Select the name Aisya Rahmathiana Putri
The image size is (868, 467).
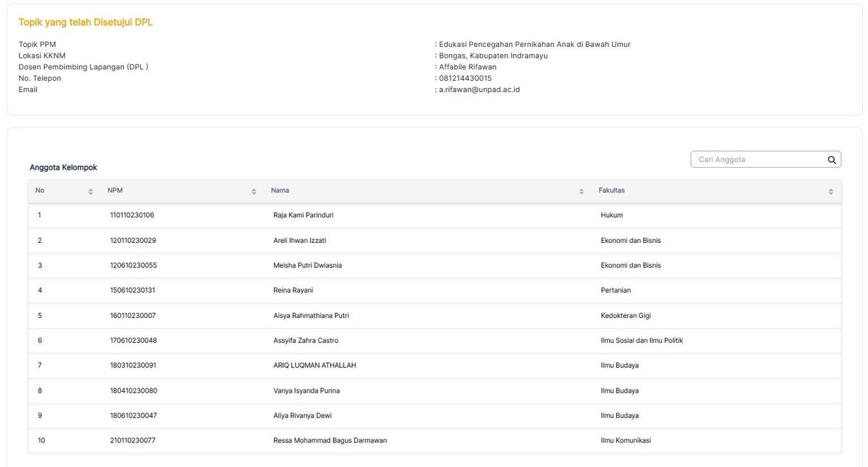(311, 316)
